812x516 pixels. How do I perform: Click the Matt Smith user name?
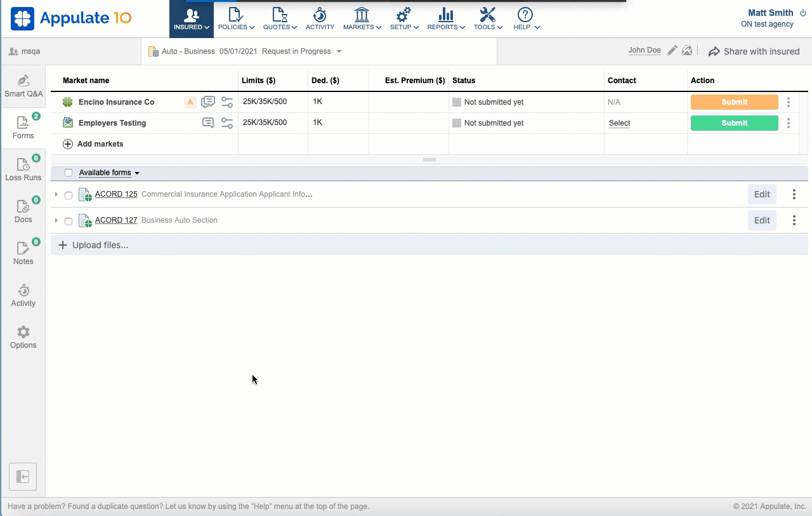click(x=771, y=13)
